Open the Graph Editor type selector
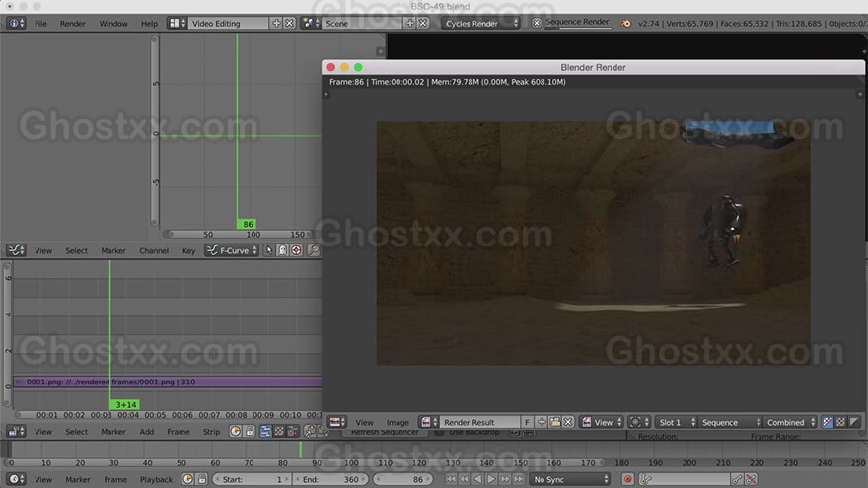Screen dimensions: 868x488 point(16,250)
